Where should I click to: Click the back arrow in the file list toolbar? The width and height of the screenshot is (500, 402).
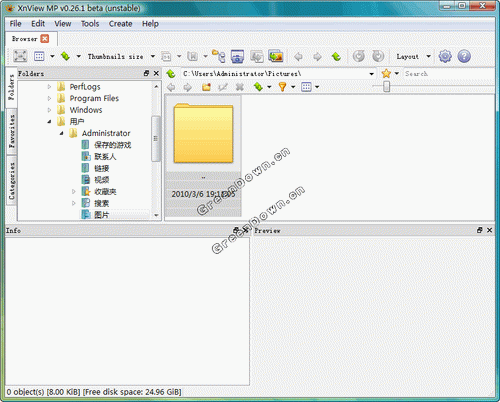(171, 87)
